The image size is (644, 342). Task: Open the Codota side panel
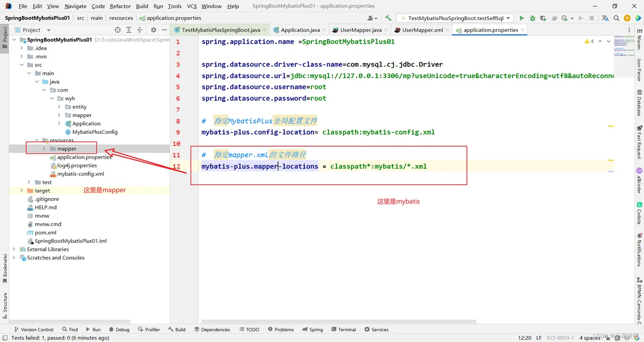639,213
